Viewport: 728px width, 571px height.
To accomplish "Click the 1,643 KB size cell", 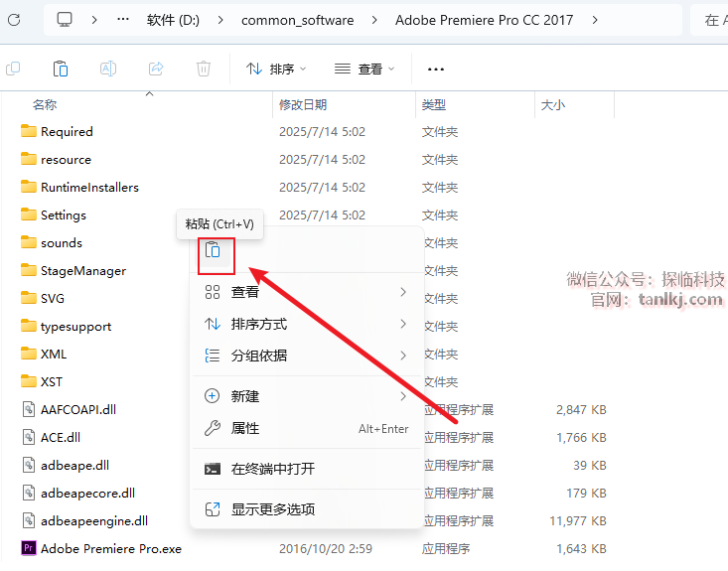I will point(581,549).
